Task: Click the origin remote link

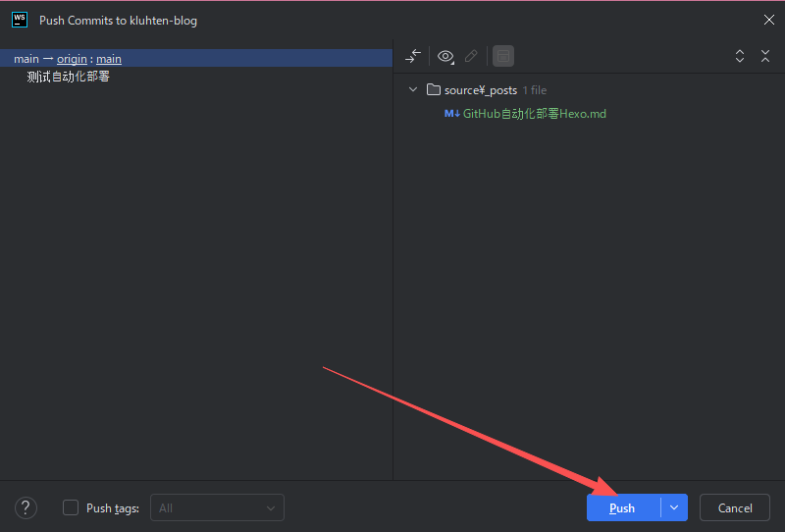Action: point(72,59)
